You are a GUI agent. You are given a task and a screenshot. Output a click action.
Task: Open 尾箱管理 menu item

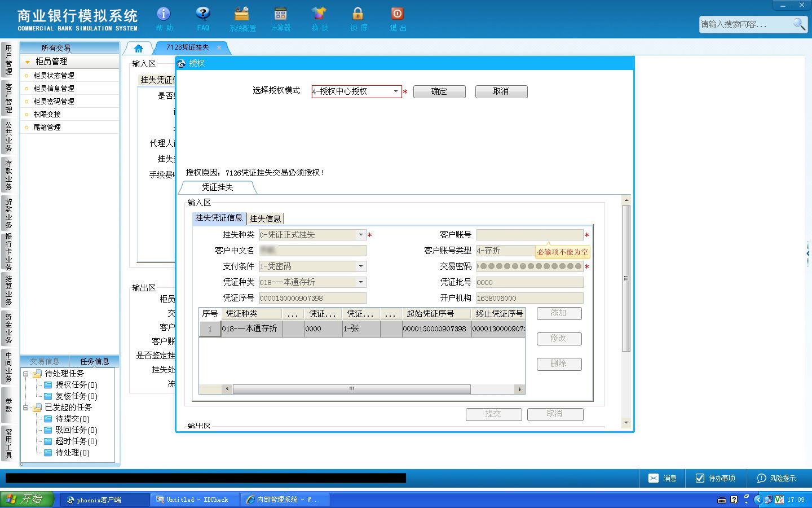pyautogui.click(x=70, y=128)
